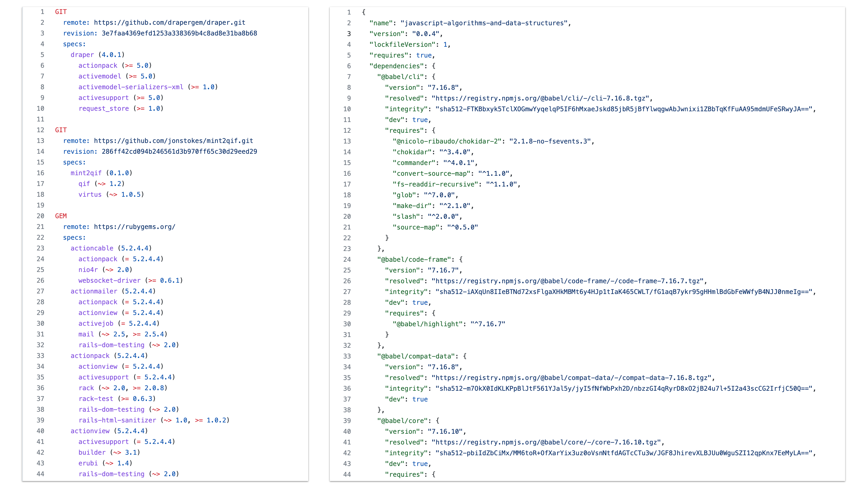Click the 'activejob' dependency line
This screenshot has width=868, height=488.
[119, 324]
